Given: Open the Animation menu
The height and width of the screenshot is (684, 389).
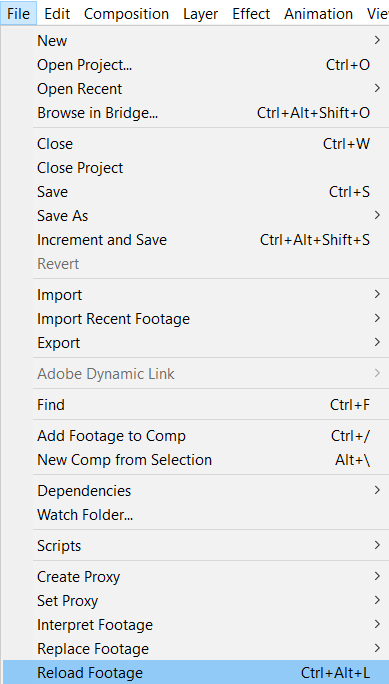Looking at the screenshot, I should click(318, 14).
